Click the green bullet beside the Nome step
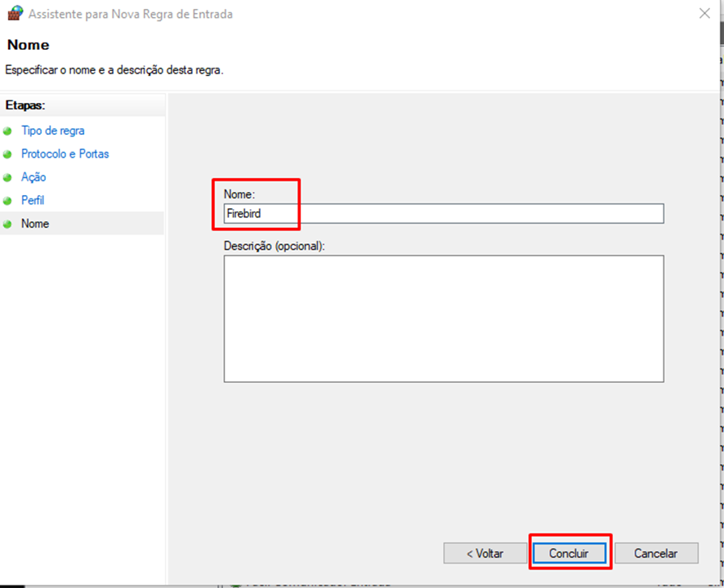 (x=7, y=224)
